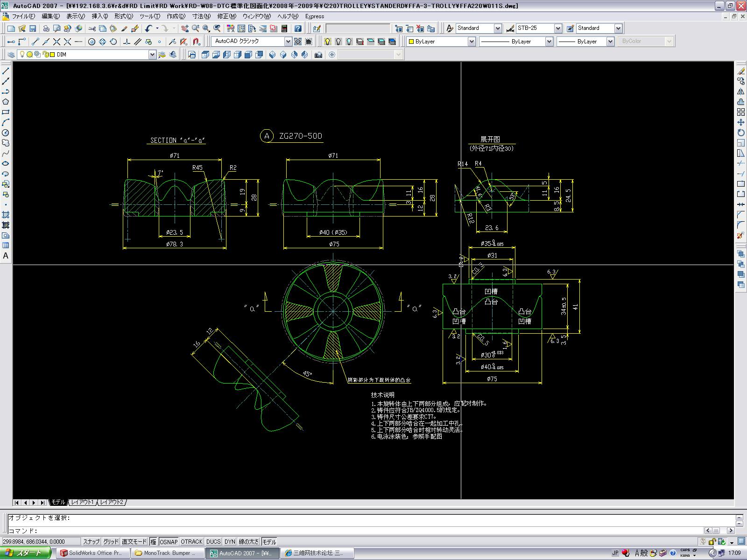This screenshot has height=560, width=747.
Task: Switch to the レイアウト1 tab
Action: pos(83,502)
